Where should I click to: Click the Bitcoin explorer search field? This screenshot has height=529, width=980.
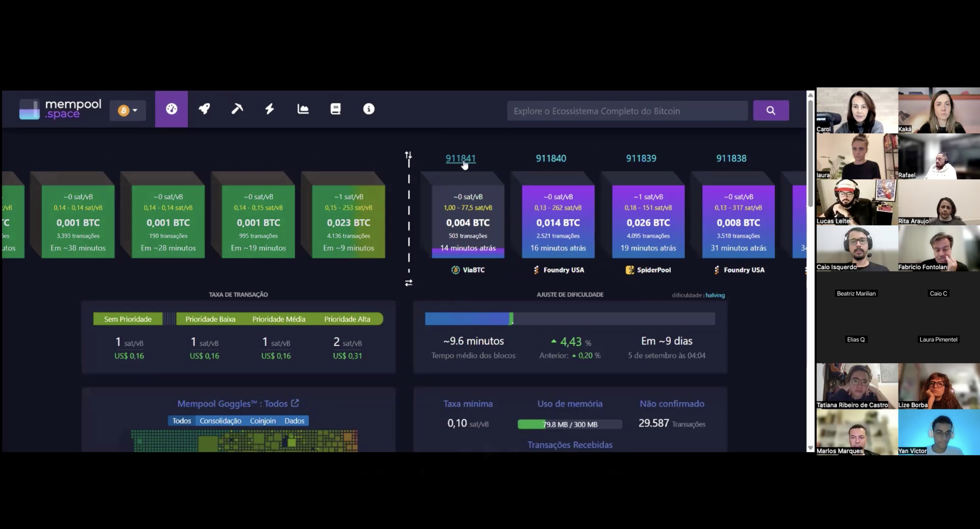click(627, 111)
